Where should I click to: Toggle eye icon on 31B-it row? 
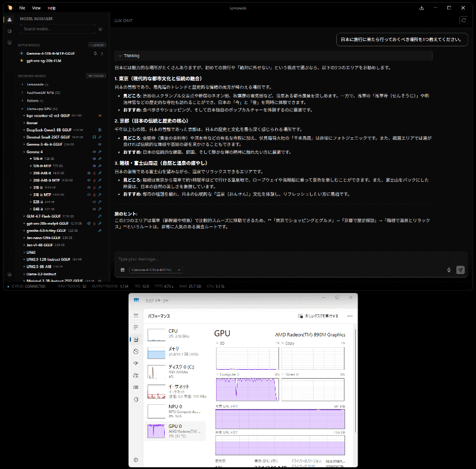coord(89,187)
